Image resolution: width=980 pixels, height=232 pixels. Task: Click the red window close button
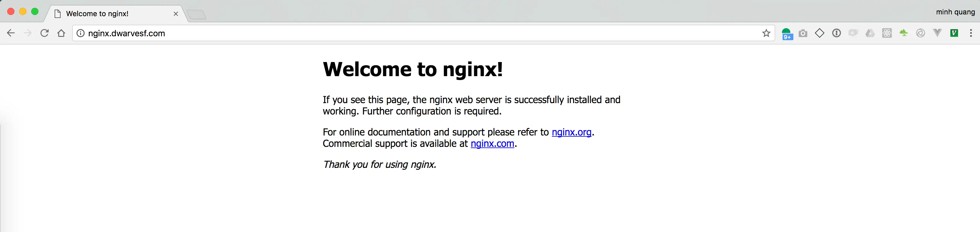pyautogui.click(x=11, y=11)
